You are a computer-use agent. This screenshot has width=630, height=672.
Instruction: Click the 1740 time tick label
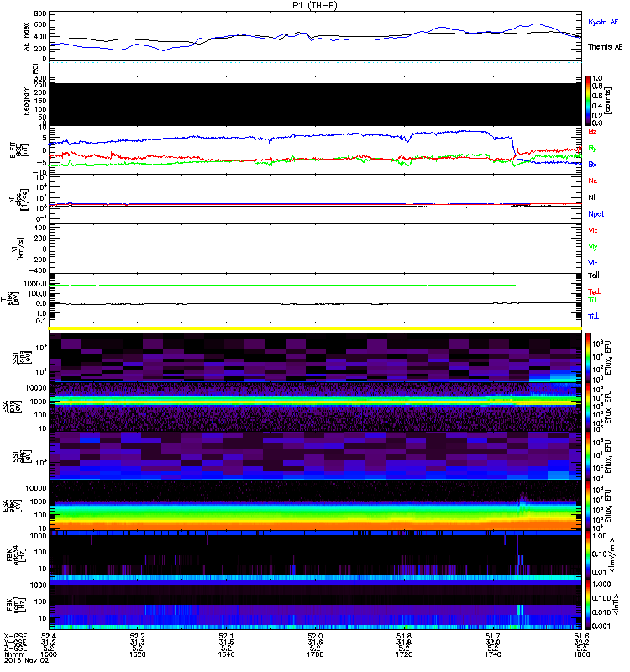pos(493,654)
